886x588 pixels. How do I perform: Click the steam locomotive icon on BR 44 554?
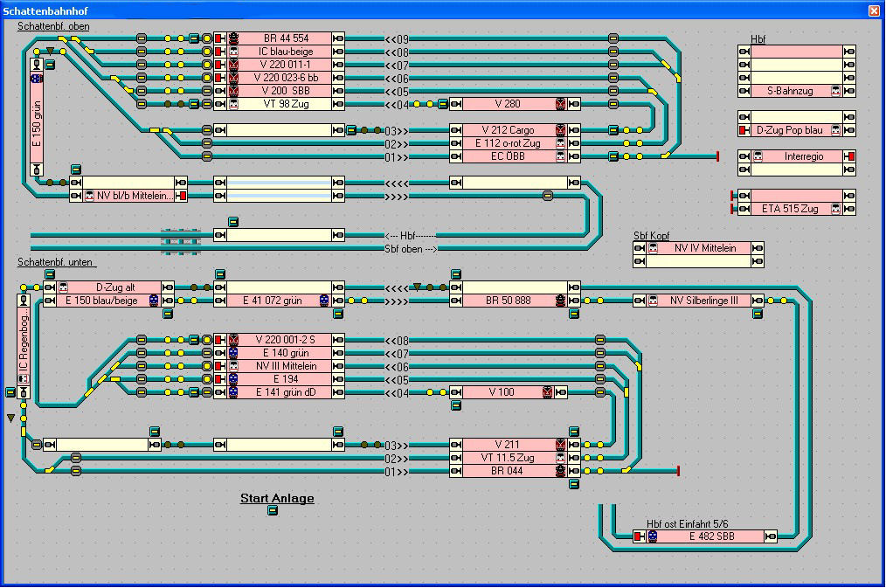[x=233, y=38]
